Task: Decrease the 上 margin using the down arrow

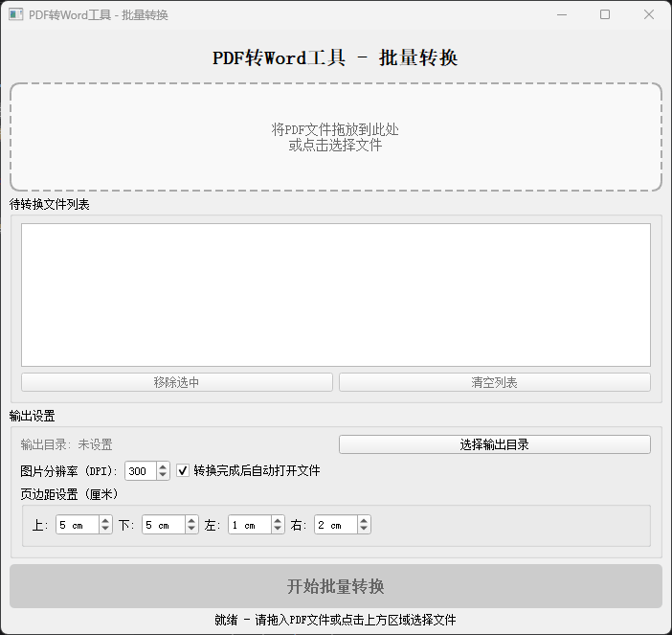Action: coord(105,530)
